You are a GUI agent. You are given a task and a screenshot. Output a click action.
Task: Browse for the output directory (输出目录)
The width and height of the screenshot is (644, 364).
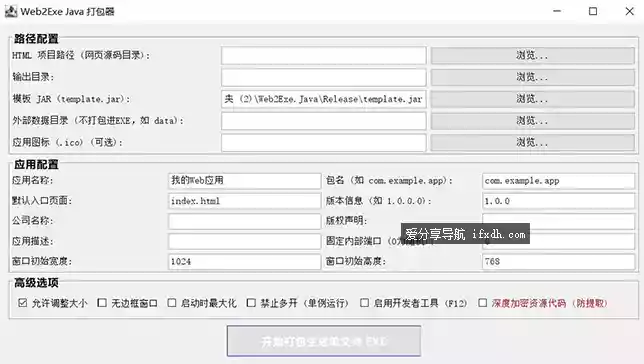pyautogui.click(x=533, y=77)
